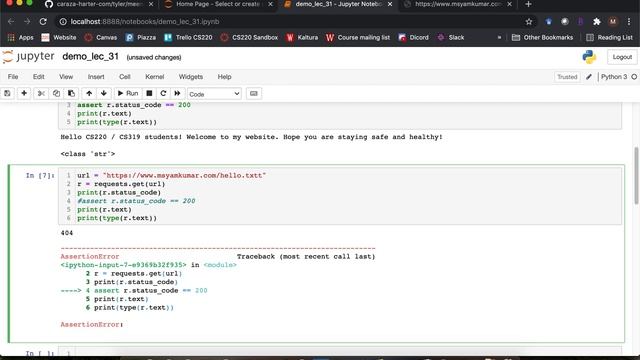The width and height of the screenshot is (640, 360).
Task: Open the Course mailing list bookmark
Action: 358,38
